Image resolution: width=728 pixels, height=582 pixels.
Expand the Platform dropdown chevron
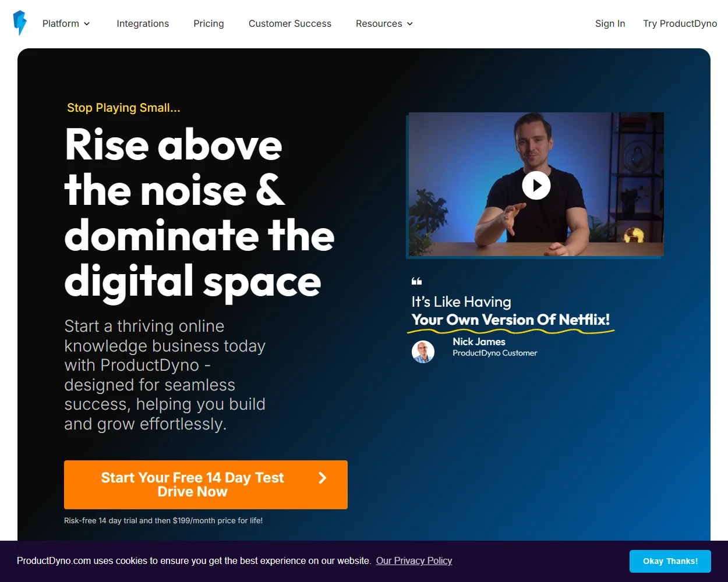[87, 24]
